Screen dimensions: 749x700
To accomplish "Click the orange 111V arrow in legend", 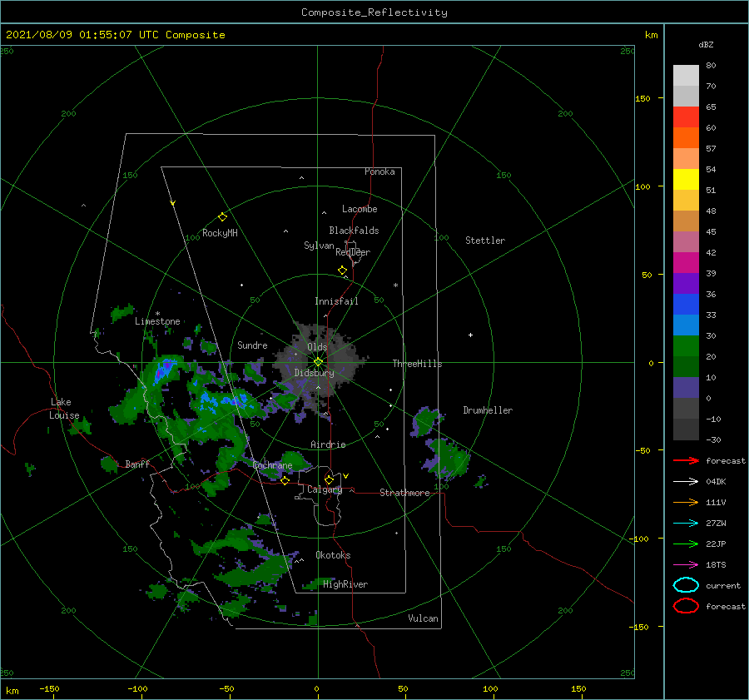I will tap(686, 502).
